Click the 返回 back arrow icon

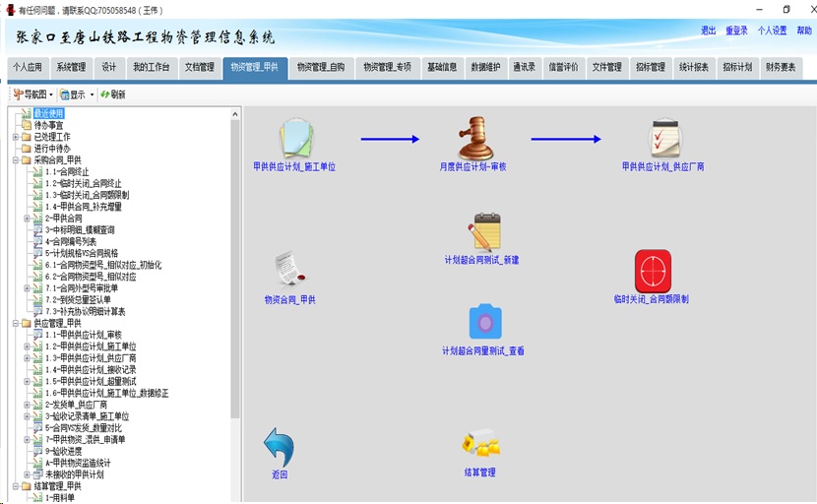pyautogui.click(x=280, y=448)
